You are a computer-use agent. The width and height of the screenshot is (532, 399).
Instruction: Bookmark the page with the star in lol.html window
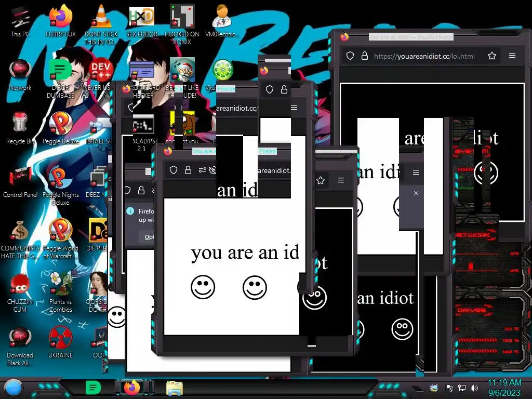click(492, 56)
